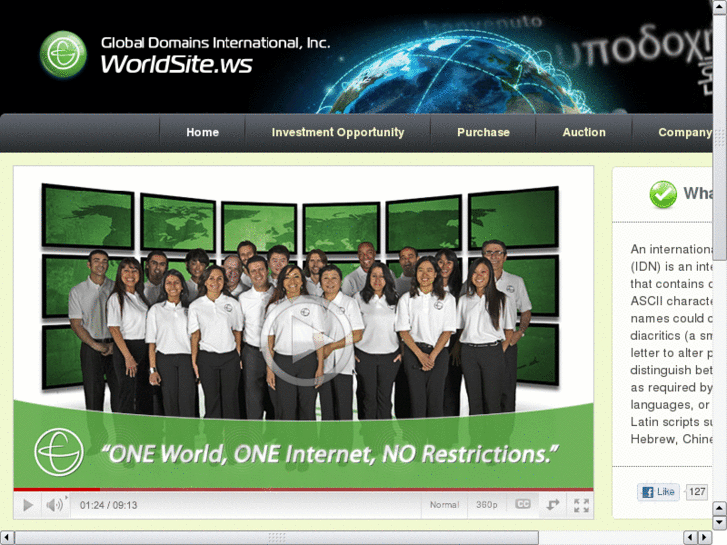Open the Investment Opportunity menu

(x=338, y=132)
